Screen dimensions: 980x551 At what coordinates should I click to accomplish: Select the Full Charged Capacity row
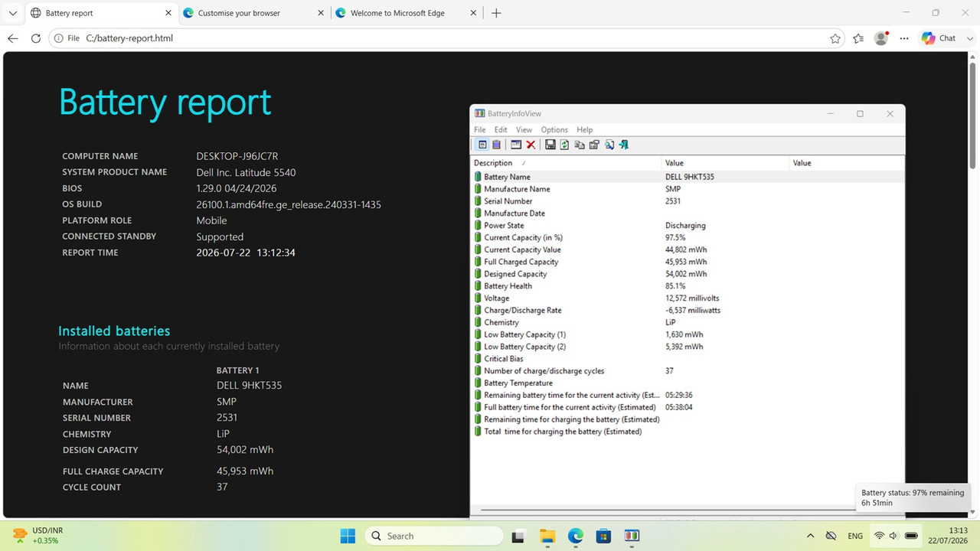[688, 262]
